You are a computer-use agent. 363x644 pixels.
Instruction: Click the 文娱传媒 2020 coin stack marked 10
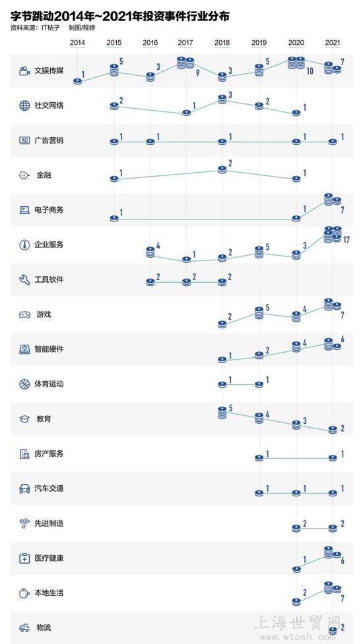296,63
